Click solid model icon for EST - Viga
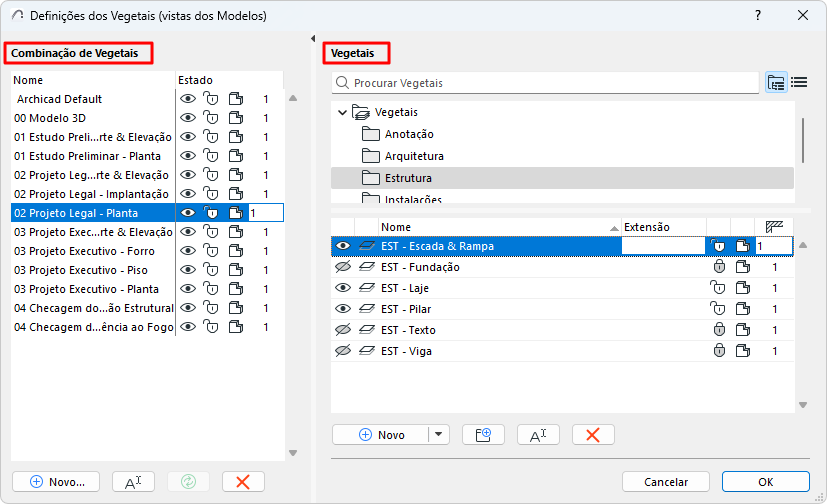827x504 pixels. [x=743, y=351]
